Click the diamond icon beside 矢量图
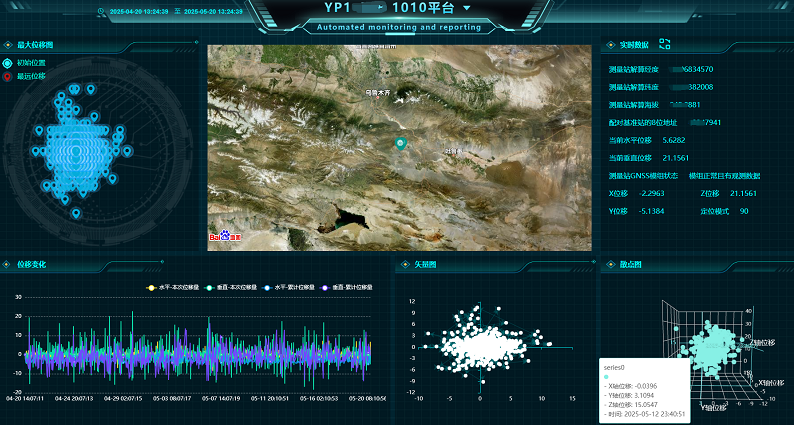The image size is (794, 425). [x=405, y=264]
